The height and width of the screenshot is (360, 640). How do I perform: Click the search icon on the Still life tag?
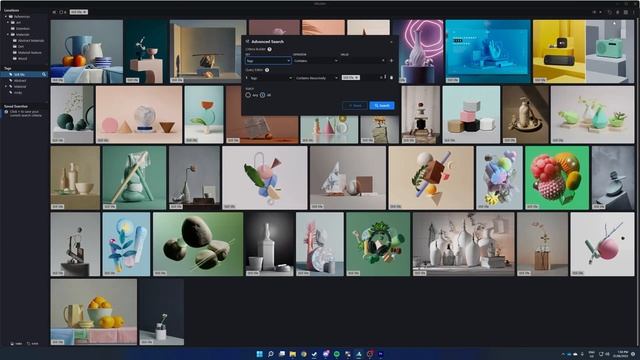coord(44,75)
